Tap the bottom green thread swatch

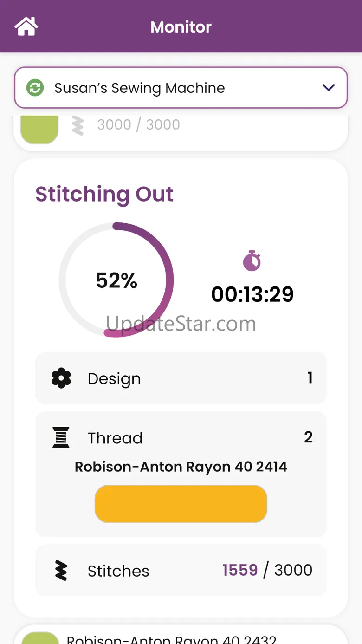click(x=40, y=637)
